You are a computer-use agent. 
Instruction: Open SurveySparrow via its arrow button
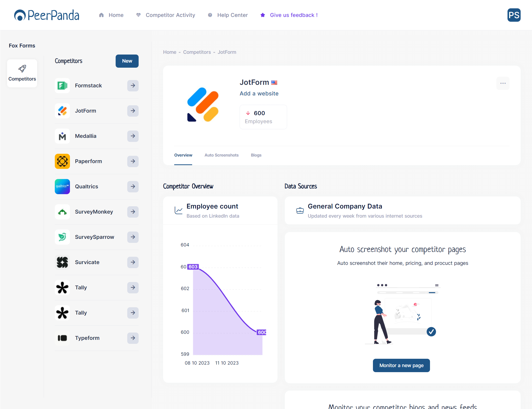(133, 237)
